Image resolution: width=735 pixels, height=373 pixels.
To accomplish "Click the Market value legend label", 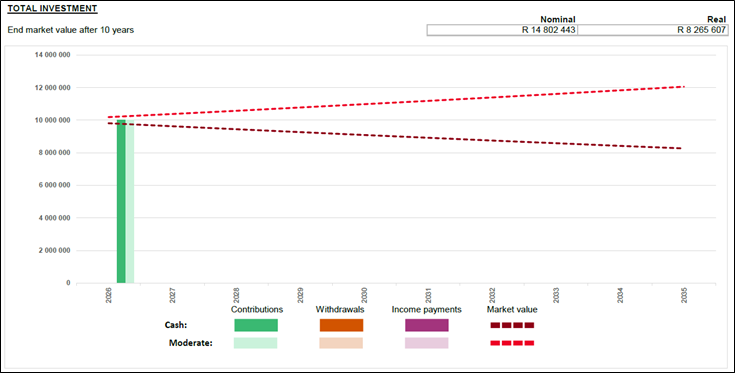I will coord(512,310).
